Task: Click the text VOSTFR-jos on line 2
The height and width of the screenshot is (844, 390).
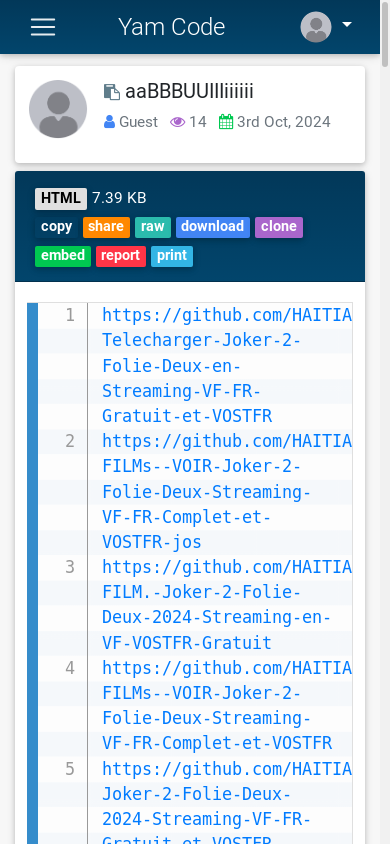Action: (152, 542)
